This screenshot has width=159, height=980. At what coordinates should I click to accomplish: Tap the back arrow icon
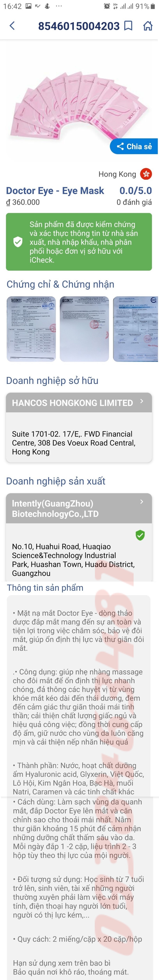(x=12, y=26)
